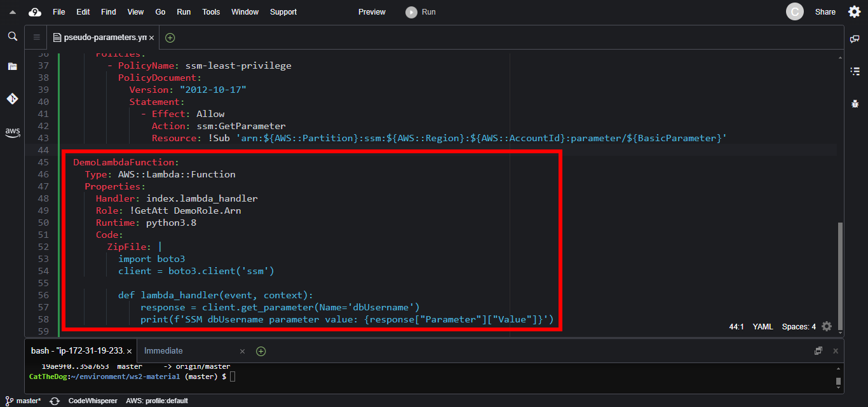Open the Collaborate chat panel icon
This screenshot has width=868, height=407.
click(855, 39)
